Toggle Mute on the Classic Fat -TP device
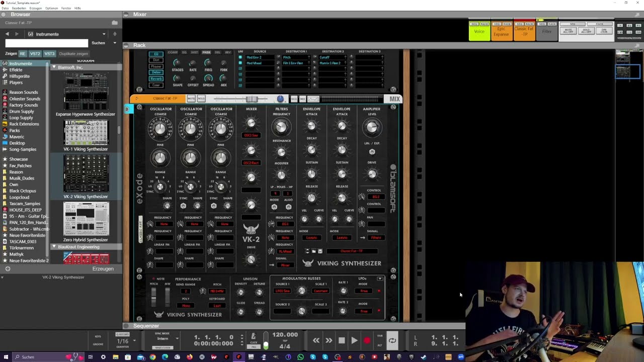Viewport: 644px width, 362px height. tap(191, 99)
